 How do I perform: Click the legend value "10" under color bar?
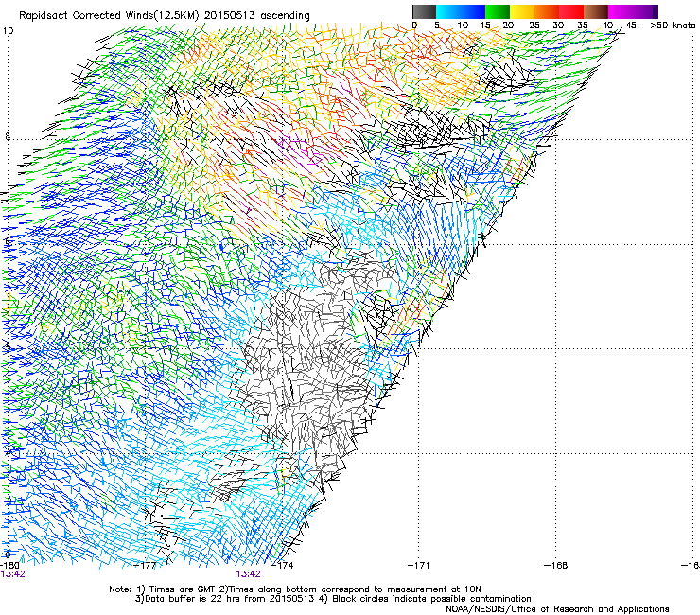463,26
